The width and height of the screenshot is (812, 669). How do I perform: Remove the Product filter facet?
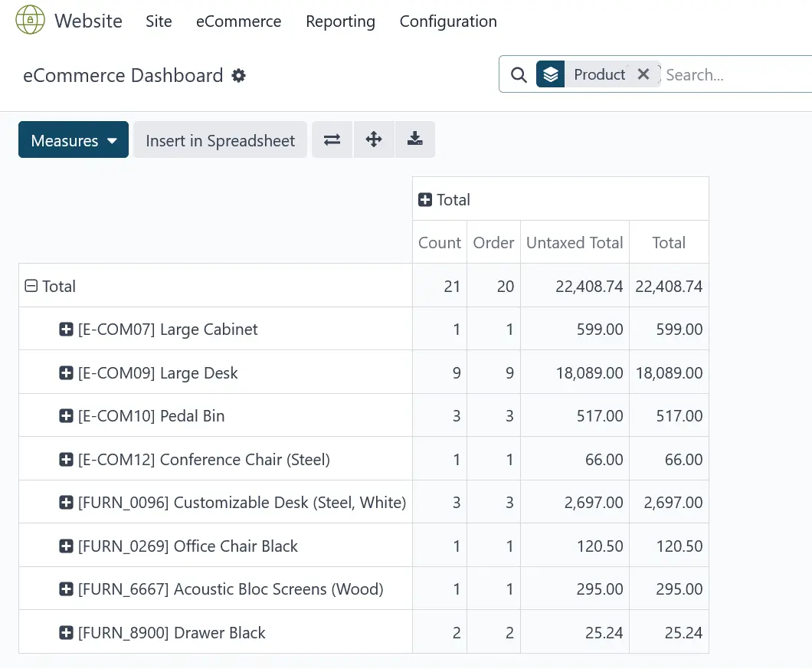pos(643,74)
